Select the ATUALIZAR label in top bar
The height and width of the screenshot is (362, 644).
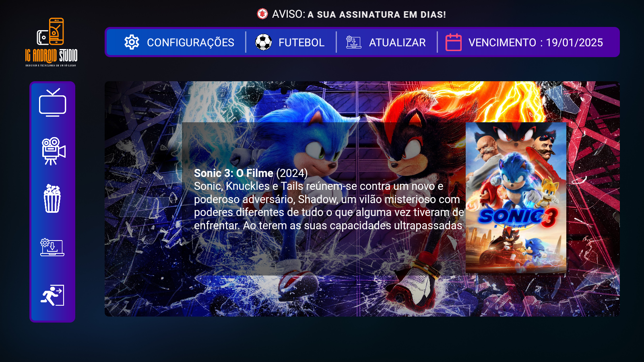click(x=397, y=43)
